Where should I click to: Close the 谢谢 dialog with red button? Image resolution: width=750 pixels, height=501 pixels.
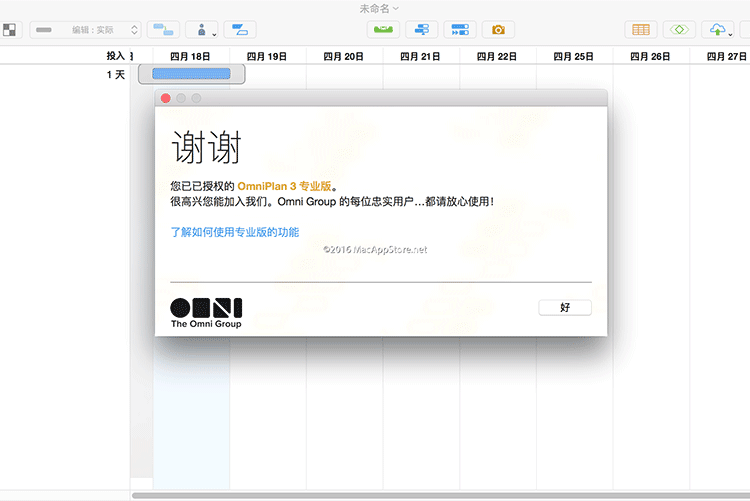(x=166, y=98)
